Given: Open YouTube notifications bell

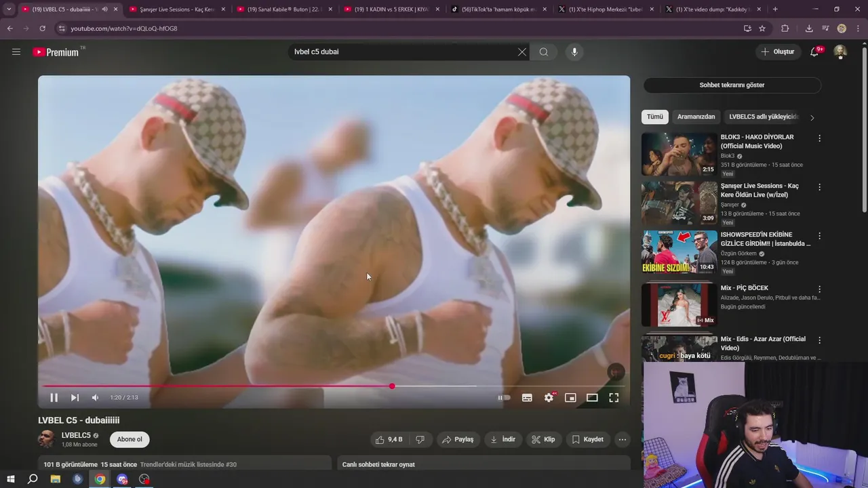Looking at the screenshot, I should click(x=815, y=52).
